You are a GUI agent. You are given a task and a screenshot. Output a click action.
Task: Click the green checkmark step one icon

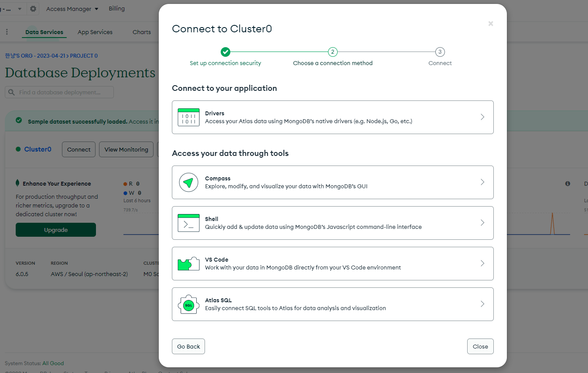coord(225,52)
